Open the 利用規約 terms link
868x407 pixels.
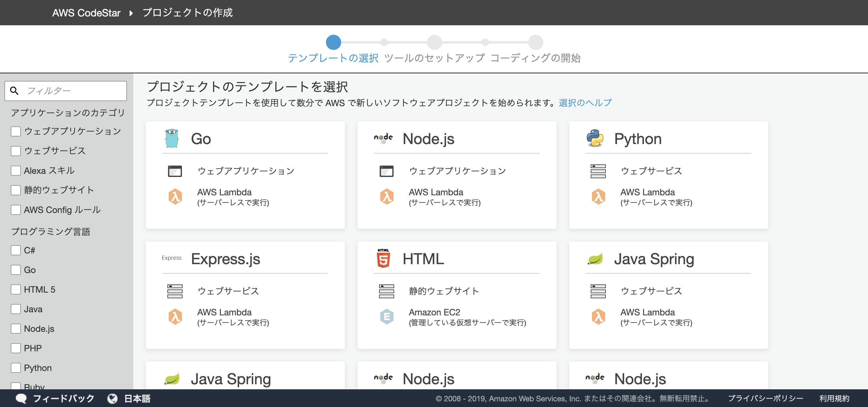[834, 398]
